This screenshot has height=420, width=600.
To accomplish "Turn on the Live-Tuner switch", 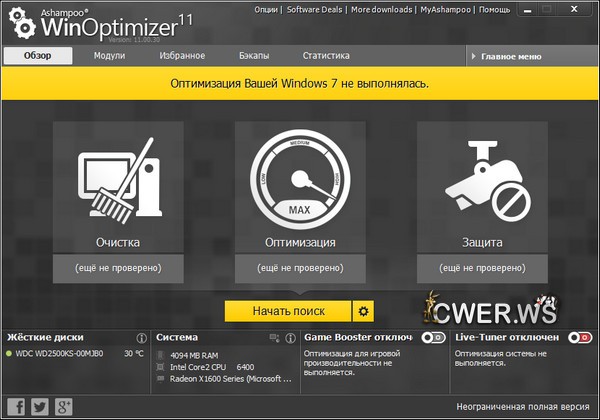I will (x=579, y=338).
